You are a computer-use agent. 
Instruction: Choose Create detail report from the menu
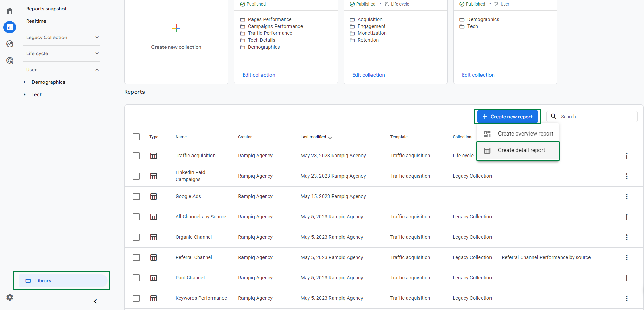pos(518,150)
